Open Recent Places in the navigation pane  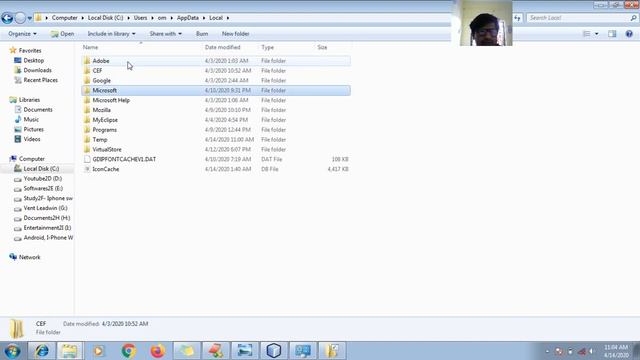pos(40,80)
